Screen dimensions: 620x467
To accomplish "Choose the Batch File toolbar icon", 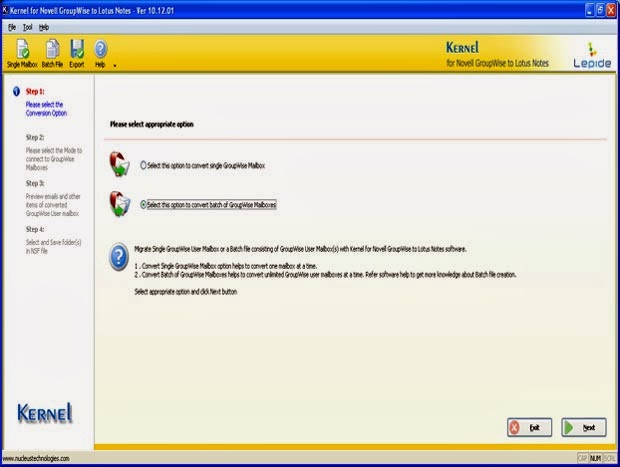I will tap(52, 54).
